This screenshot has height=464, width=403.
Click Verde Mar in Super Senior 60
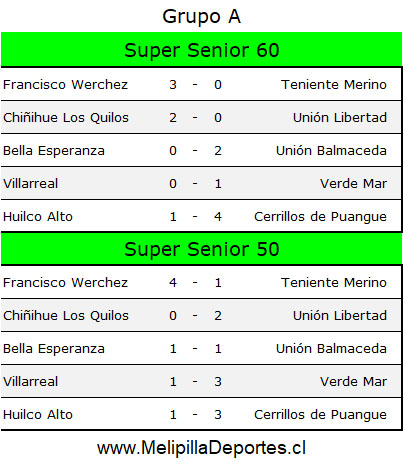point(353,184)
